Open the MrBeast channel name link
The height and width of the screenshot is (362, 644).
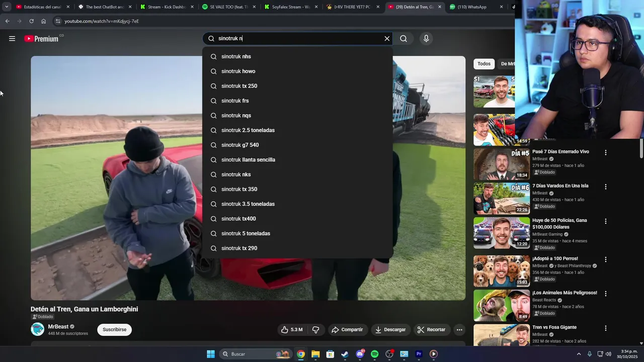58,327
